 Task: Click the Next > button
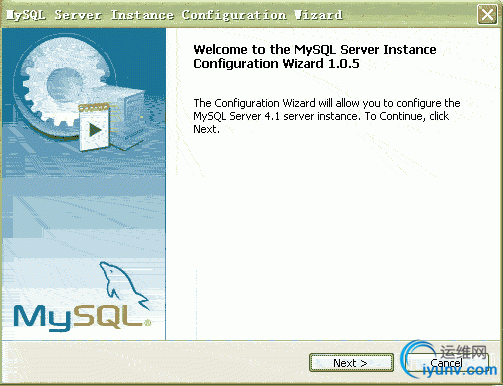coord(351,363)
